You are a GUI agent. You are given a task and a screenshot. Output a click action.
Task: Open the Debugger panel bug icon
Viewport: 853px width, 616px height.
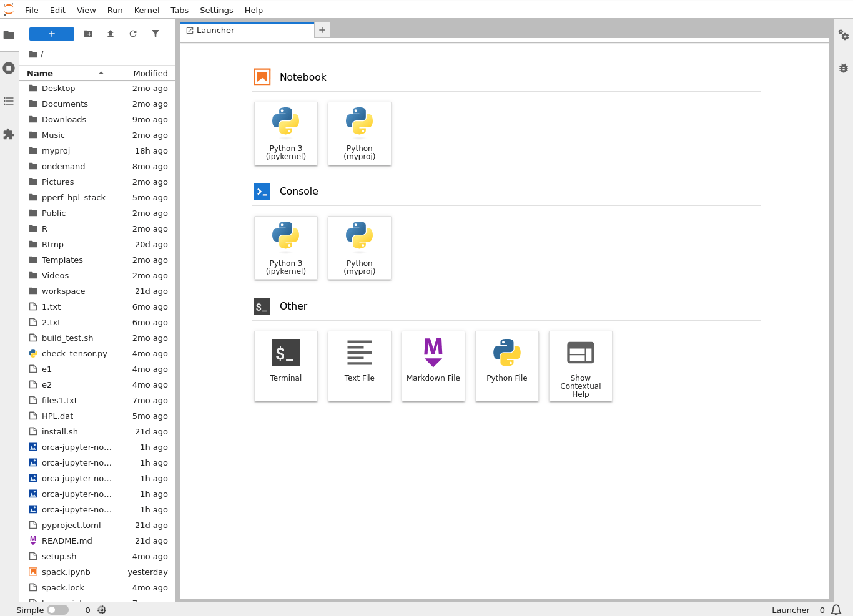coord(844,68)
